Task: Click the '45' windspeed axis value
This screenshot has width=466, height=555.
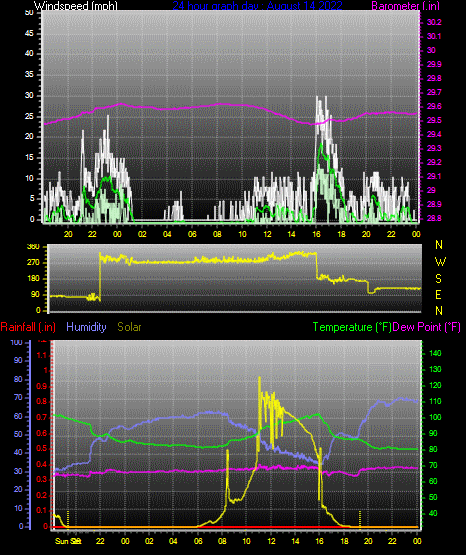Action: 29,34
